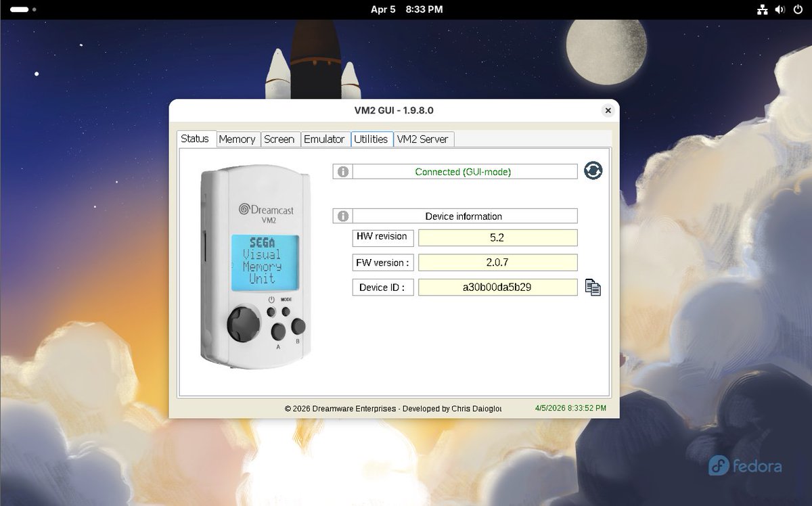Click the HW revision label

tap(382, 237)
